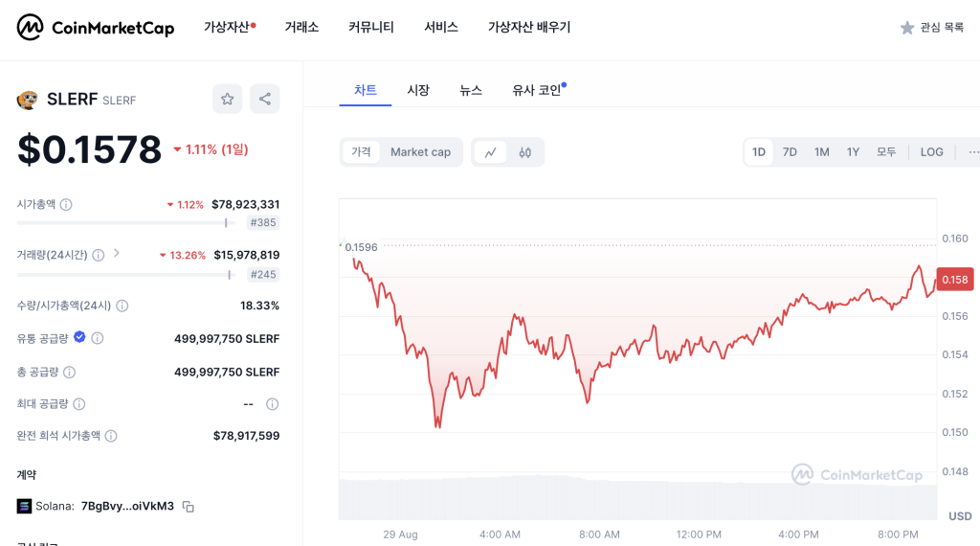Click the volume bars area under chart
This screenshot has height=546, width=980.
point(637,498)
